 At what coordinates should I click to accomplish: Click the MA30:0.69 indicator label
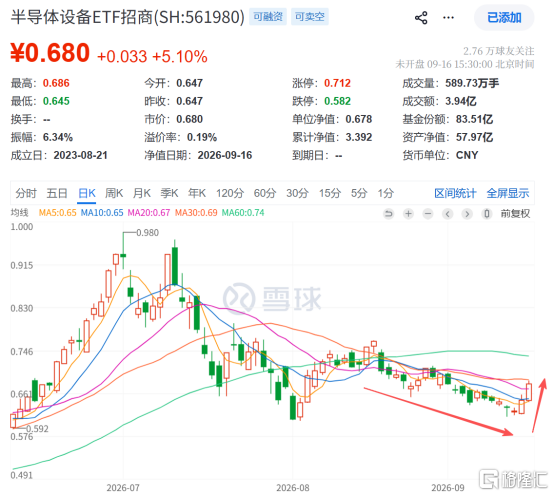tap(196, 213)
